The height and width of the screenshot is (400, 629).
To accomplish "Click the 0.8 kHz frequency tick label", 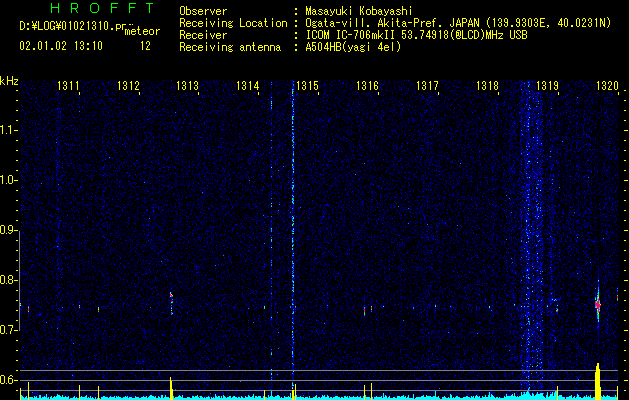I will click(8, 280).
